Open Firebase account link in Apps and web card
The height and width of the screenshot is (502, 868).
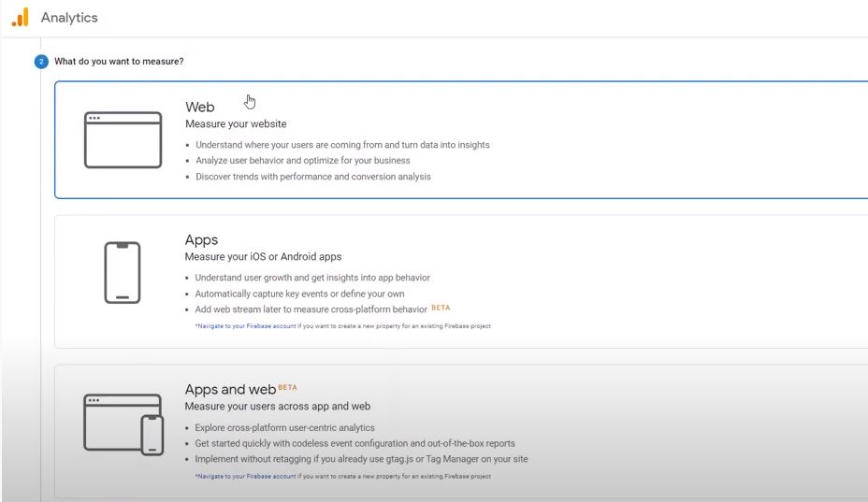click(245, 476)
